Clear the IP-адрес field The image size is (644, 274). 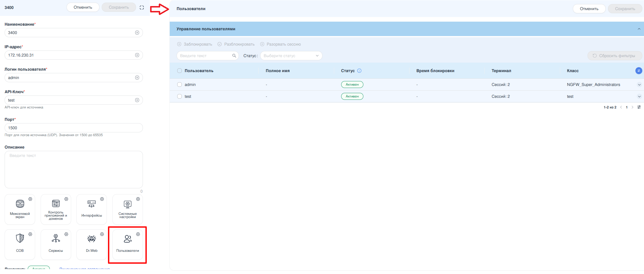coord(137,55)
